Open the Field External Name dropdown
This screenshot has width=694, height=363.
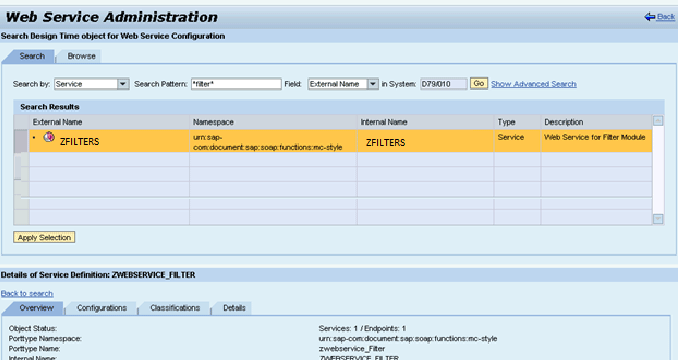pyautogui.click(x=373, y=84)
